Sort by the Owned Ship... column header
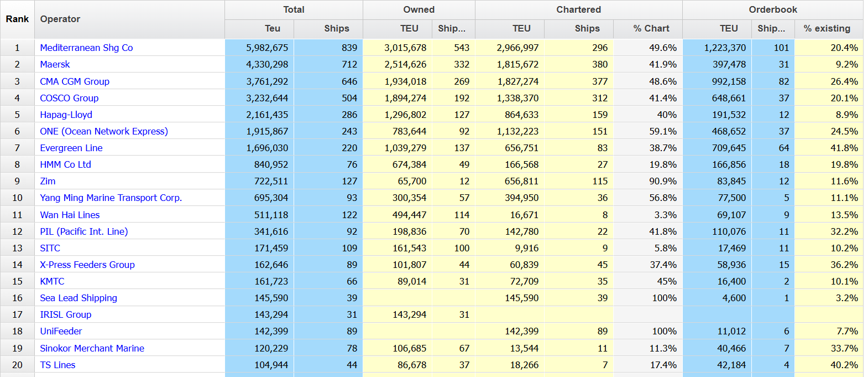The image size is (868, 377). tap(453, 29)
